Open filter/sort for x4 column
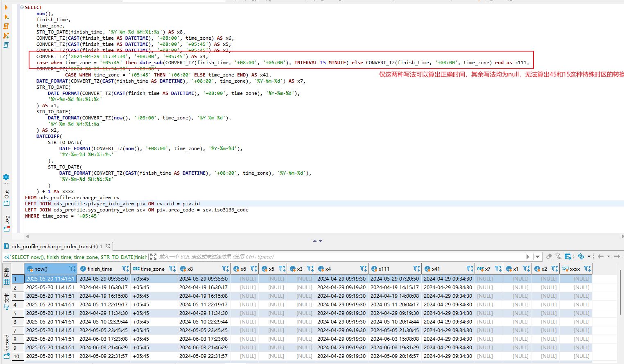624x364 pixels. point(363,269)
